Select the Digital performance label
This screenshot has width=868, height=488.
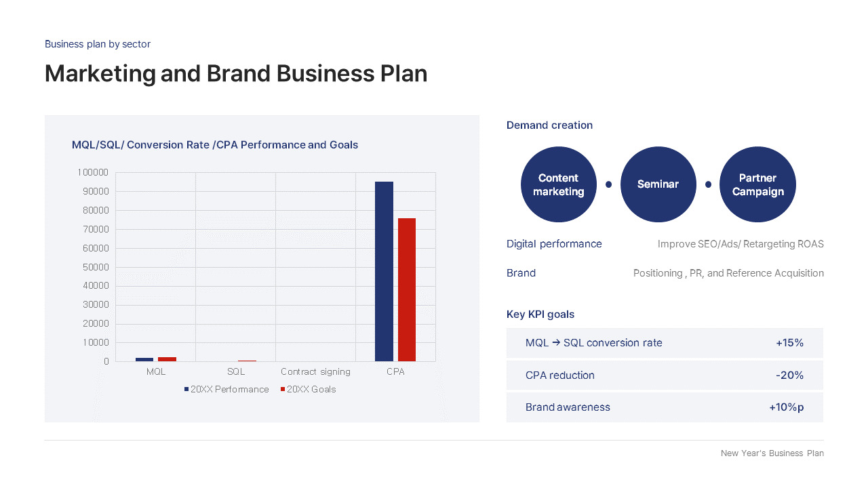tap(554, 244)
